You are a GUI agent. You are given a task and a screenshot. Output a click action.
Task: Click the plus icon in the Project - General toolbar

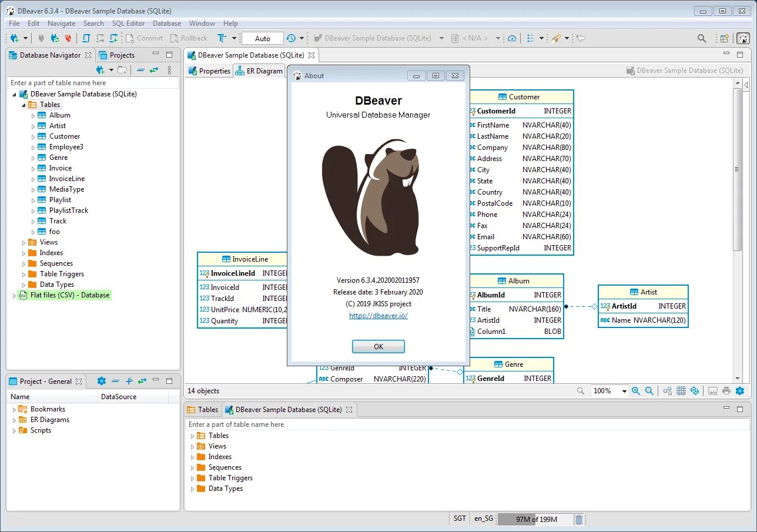[129, 381]
